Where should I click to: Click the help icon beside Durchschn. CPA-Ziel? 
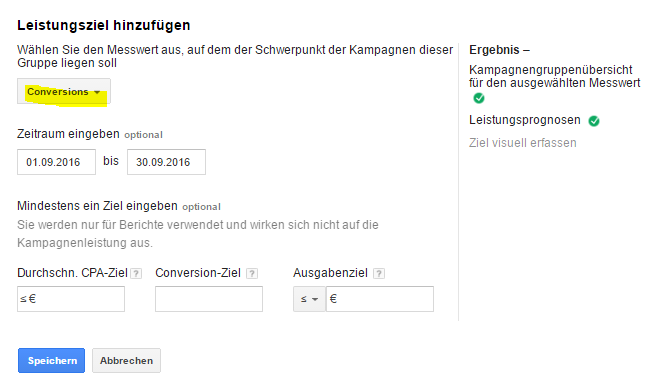(136, 274)
